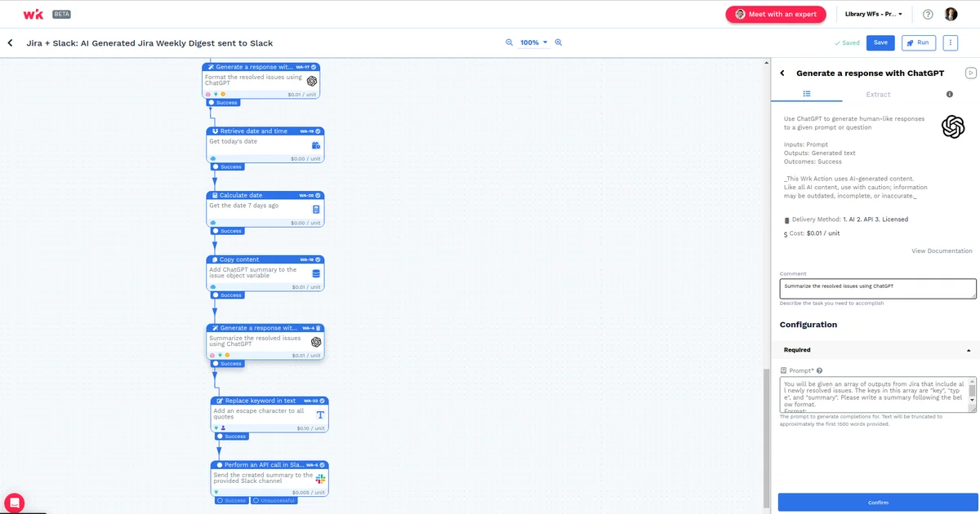Click the Saved status text
The image size is (980, 514).
point(847,42)
